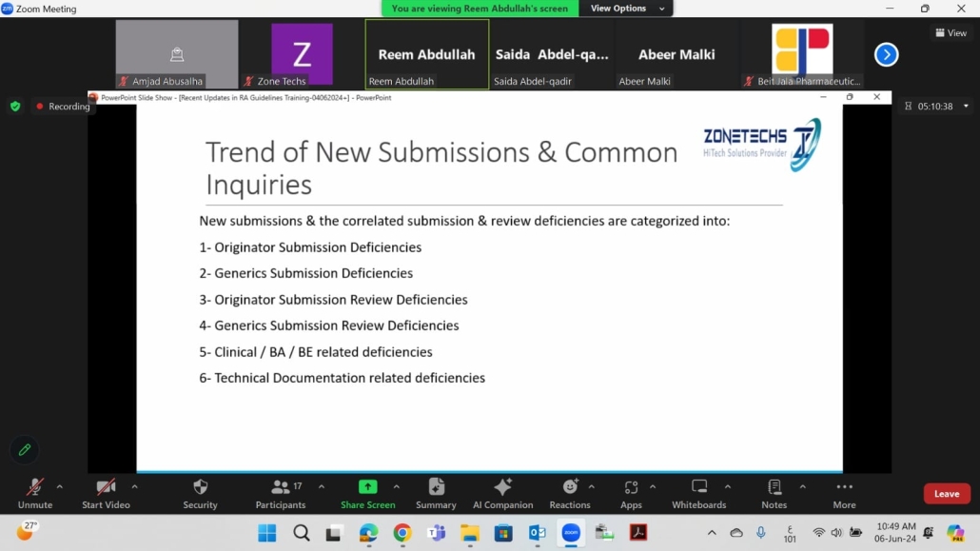Expand audio options arrow beside Unmute
The image size is (980, 551).
click(x=60, y=486)
